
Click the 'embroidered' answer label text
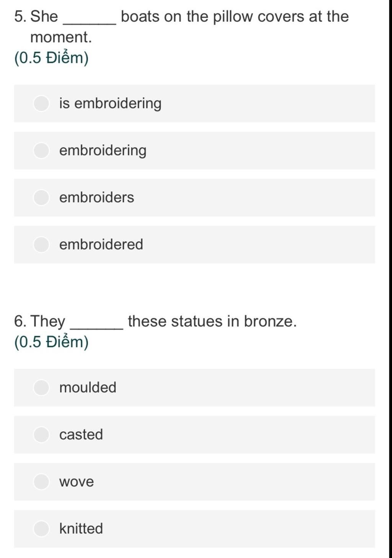(101, 245)
